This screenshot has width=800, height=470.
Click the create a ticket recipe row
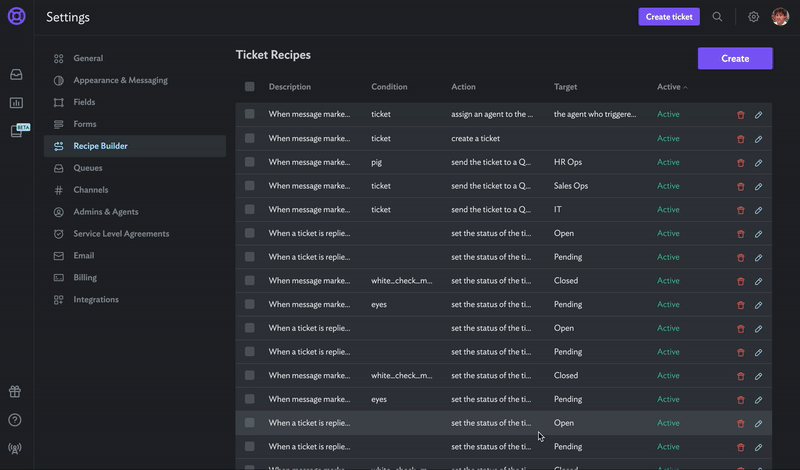475,139
